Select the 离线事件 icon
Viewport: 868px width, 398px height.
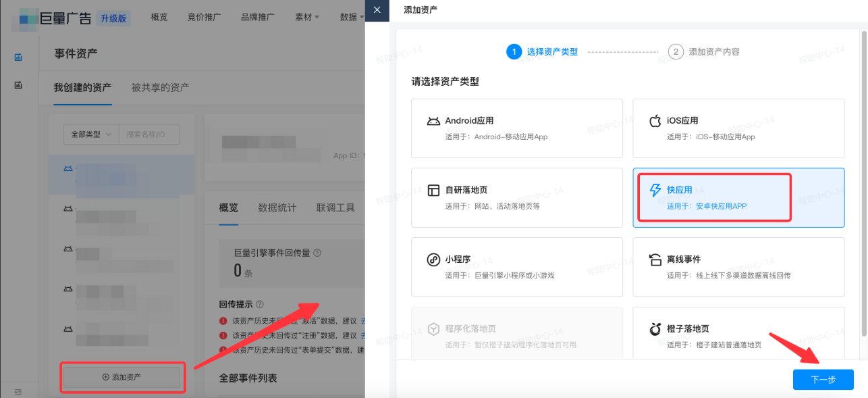(x=655, y=259)
